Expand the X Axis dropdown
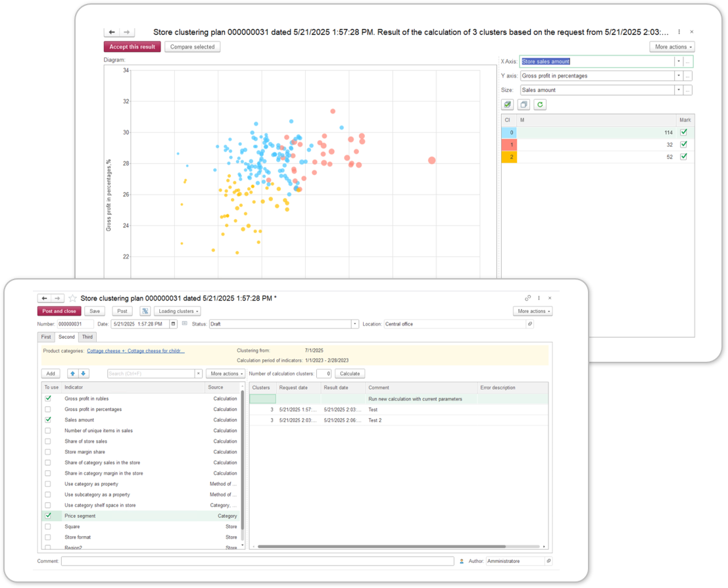This screenshot has width=728, height=588. click(x=678, y=61)
